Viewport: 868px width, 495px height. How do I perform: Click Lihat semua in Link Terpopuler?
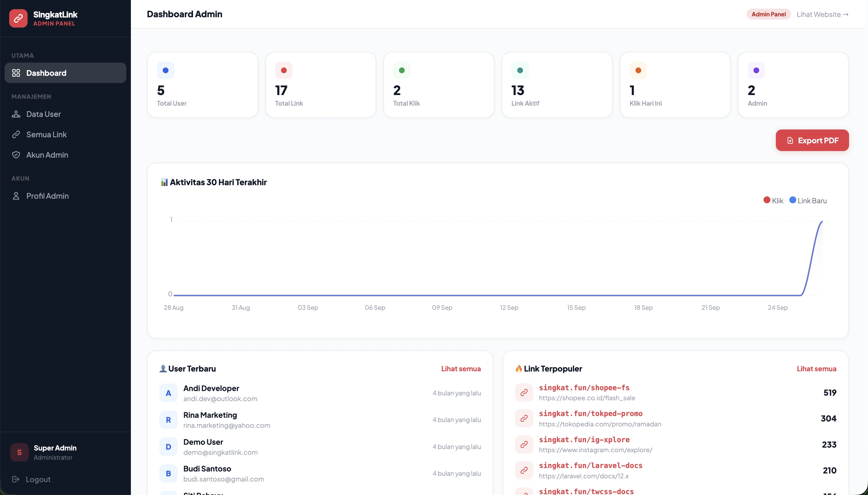coord(816,369)
